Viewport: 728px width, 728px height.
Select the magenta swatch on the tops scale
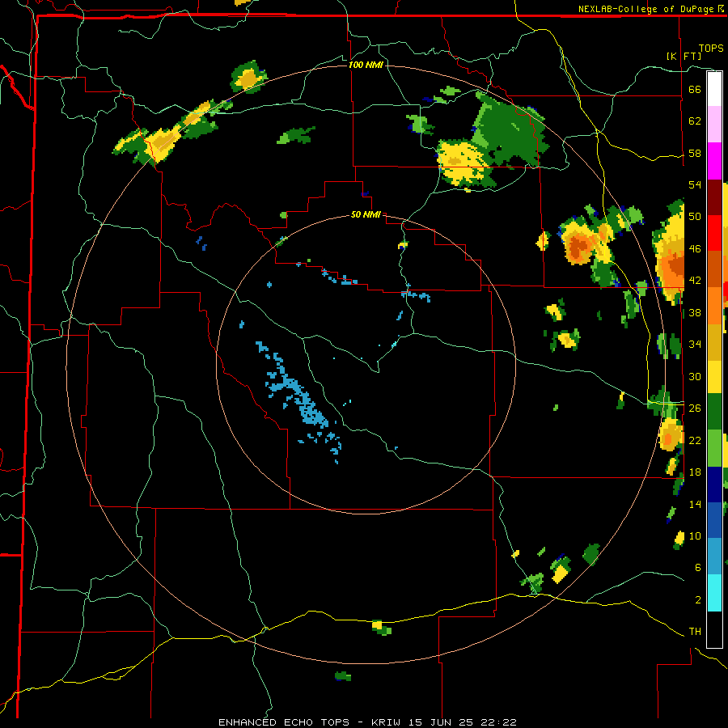714,161
